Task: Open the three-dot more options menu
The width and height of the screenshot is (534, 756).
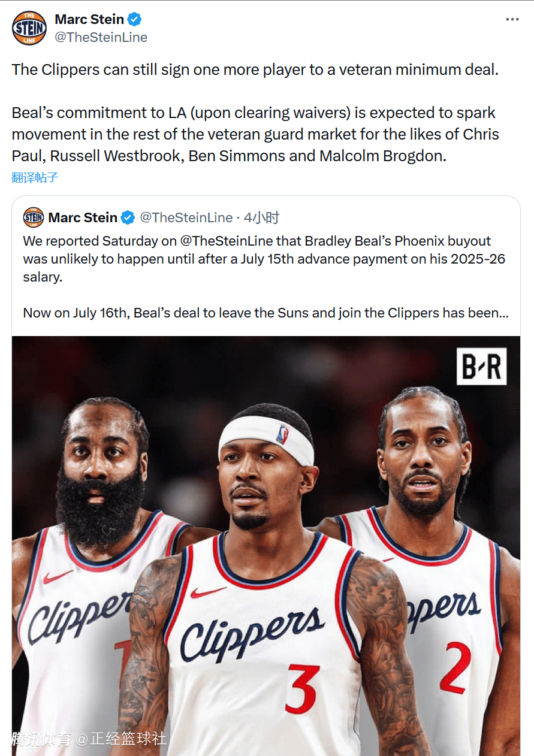Action: (x=512, y=19)
